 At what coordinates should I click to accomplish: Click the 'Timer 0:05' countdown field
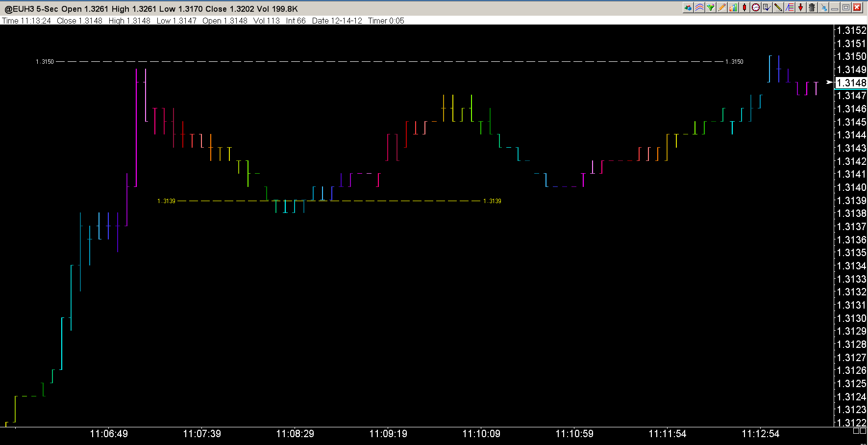(386, 21)
